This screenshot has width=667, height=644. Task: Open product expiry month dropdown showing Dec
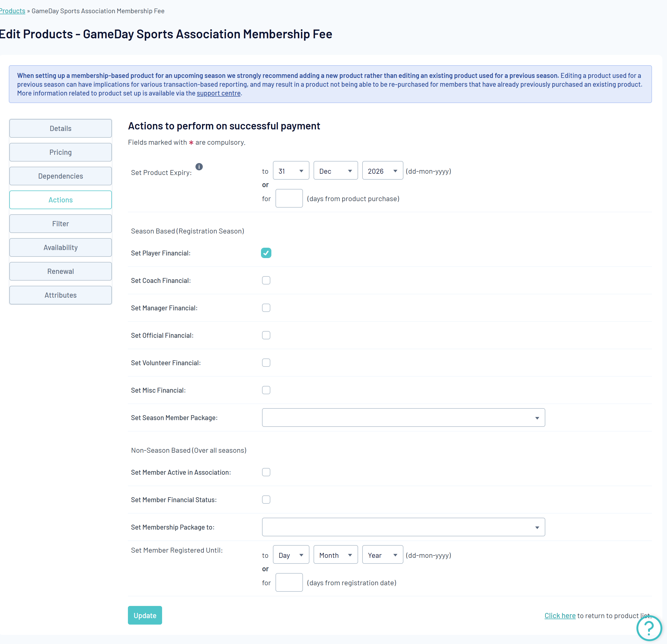click(x=335, y=171)
